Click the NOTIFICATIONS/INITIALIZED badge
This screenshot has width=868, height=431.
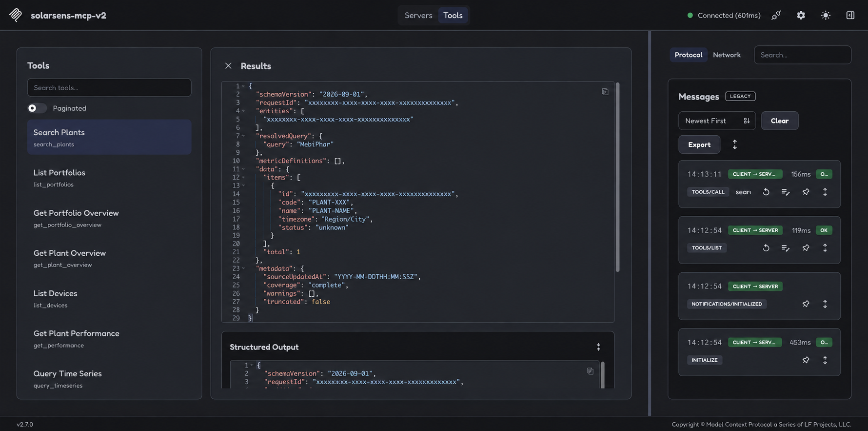(727, 304)
